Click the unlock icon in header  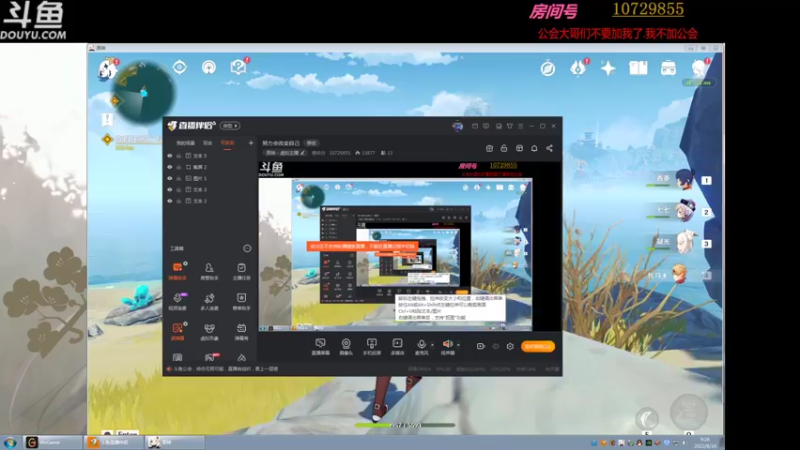pyautogui.click(x=504, y=148)
